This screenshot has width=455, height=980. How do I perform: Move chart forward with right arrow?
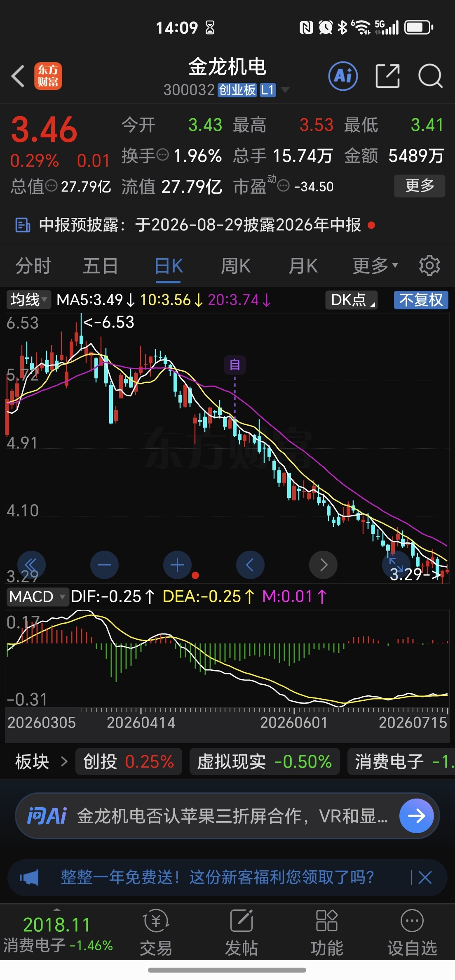click(323, 565)
